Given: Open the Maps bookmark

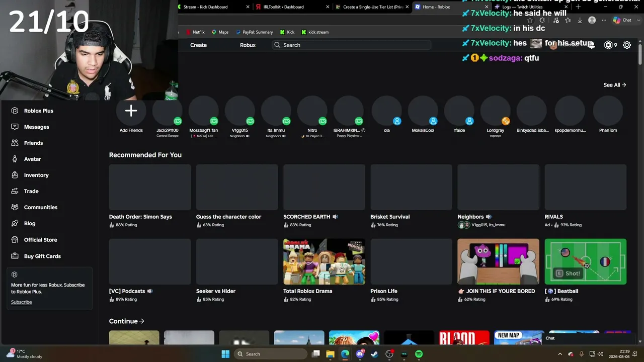Looking at the screenshot, I should point(220,32).
